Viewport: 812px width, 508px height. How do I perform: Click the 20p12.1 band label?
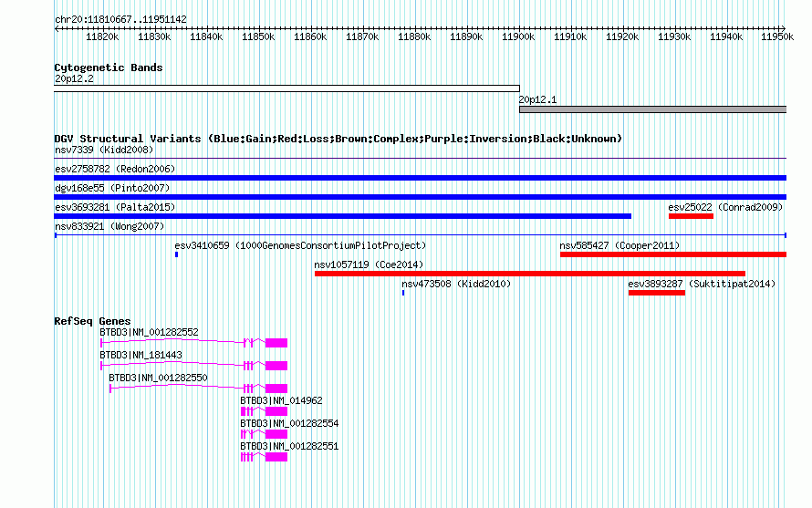pyautogui.click(x=537, y=99)
